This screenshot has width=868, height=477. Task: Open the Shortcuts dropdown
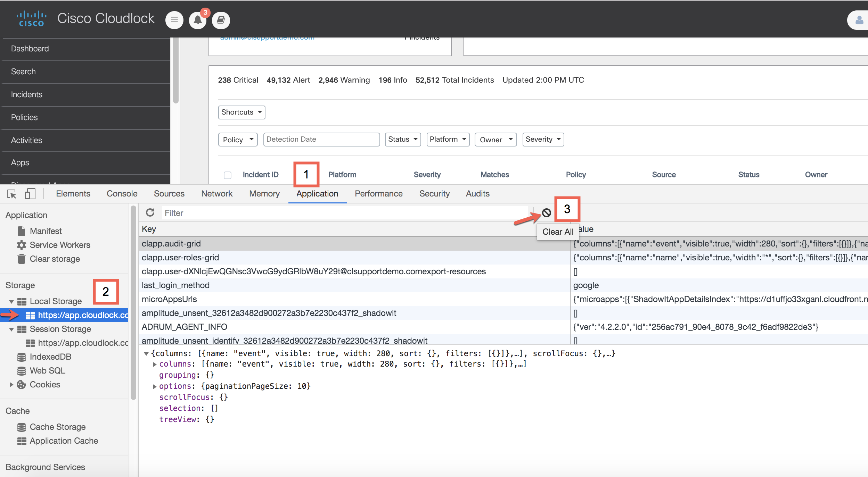241,112
